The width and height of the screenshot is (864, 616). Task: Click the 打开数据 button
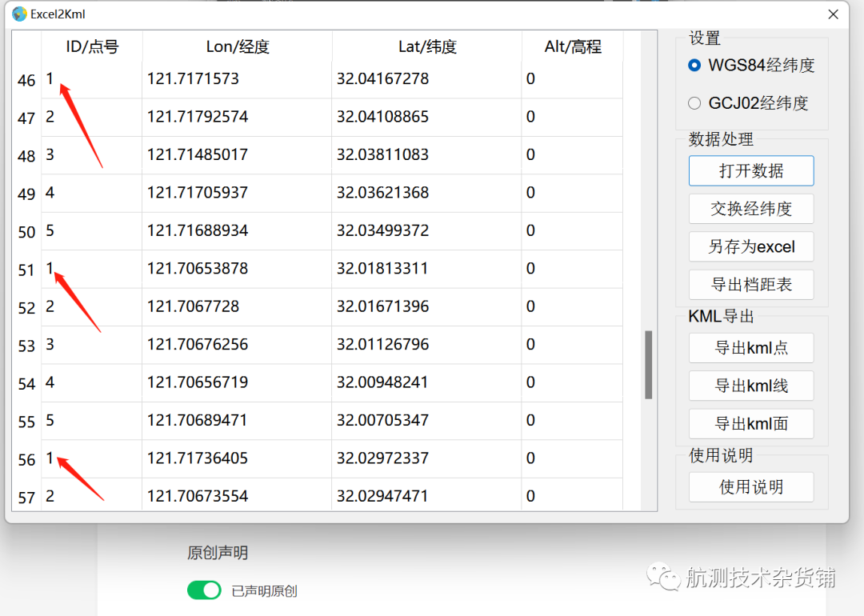pyautogui.click(x=750, y=171)
